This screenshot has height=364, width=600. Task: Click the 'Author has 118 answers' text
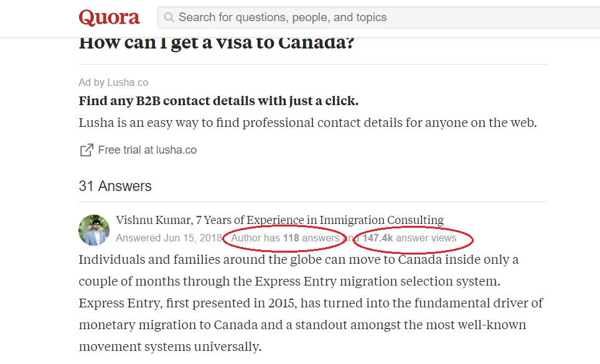coord(285,238)
